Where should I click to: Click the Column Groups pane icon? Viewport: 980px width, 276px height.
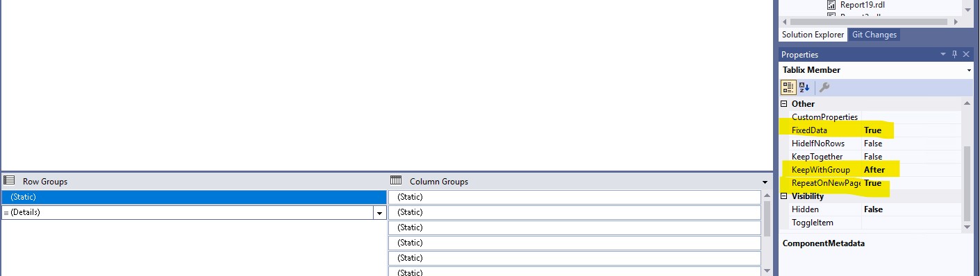397,181
